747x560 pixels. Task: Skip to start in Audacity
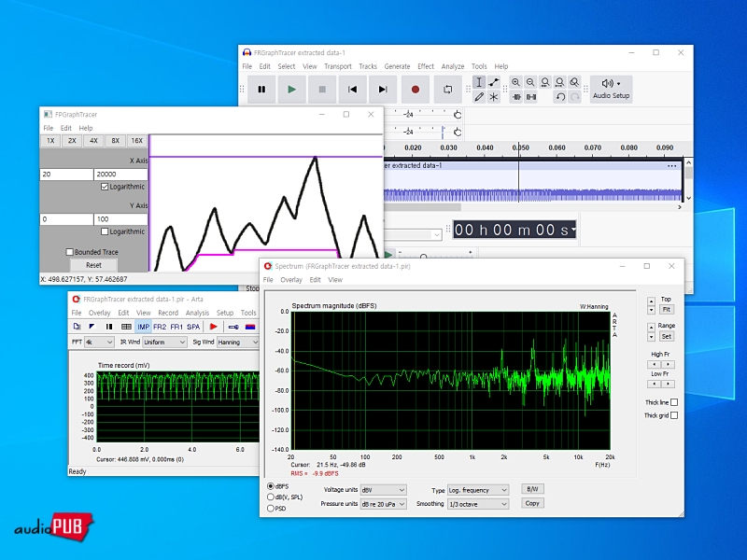pos(353,89)
